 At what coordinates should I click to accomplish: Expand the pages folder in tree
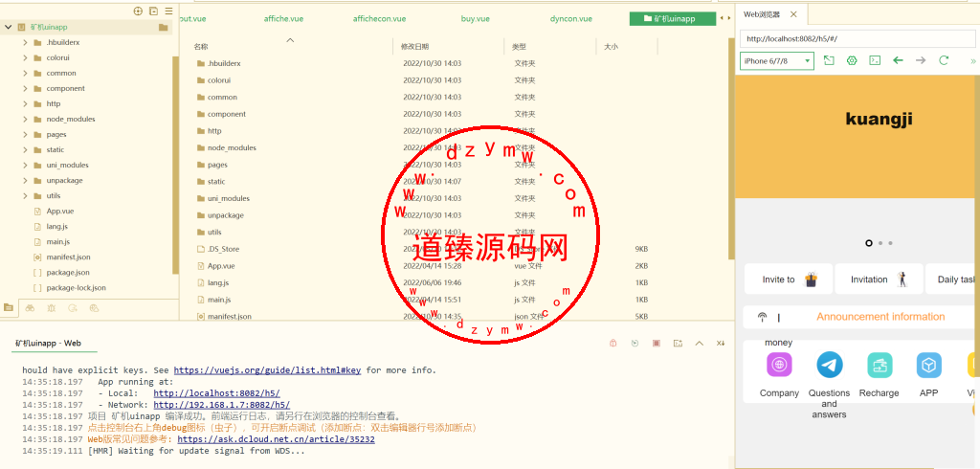25,134
